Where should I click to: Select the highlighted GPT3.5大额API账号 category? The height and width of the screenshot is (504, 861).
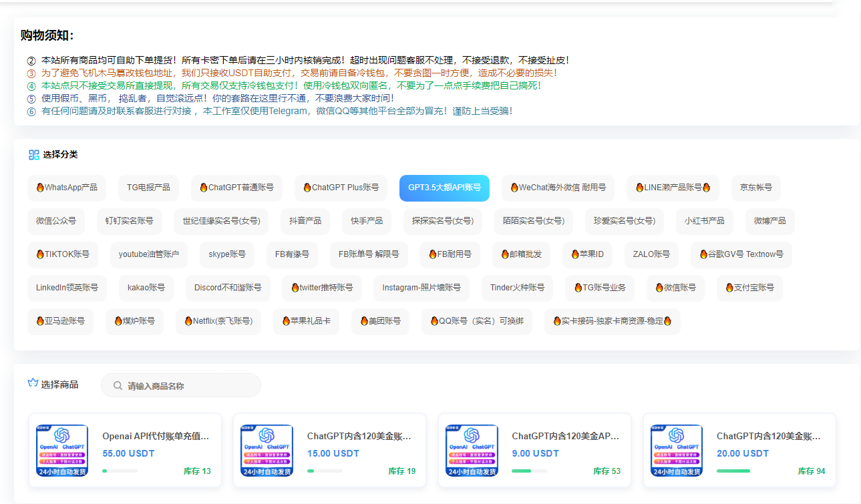pyautogui.click(x=444, y=188)
